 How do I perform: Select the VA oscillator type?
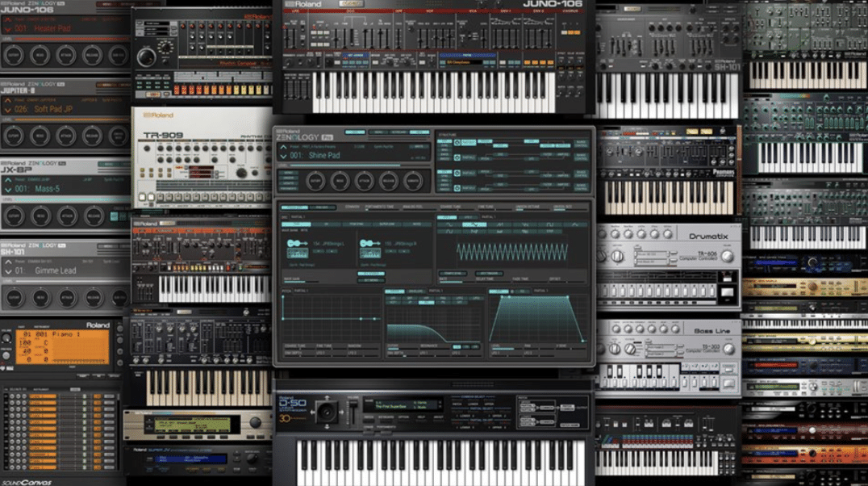326,224
